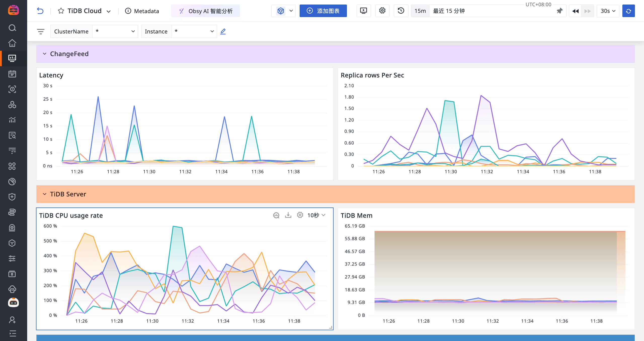Click the TV presentation mode icon
The height and width of the screenshot is (341, 644).
coord(364,11)
